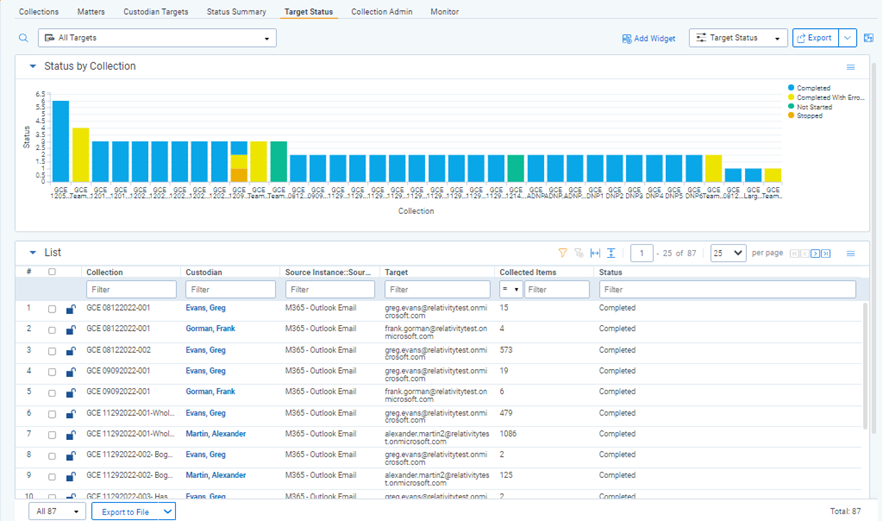Click the lock icon in row 7
This screenshot has height=521, width=882.
pos(71,435)
